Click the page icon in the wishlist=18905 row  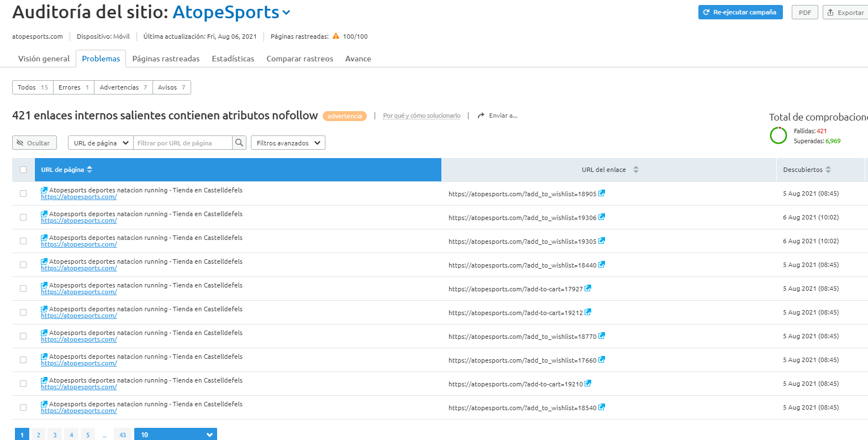44,190
